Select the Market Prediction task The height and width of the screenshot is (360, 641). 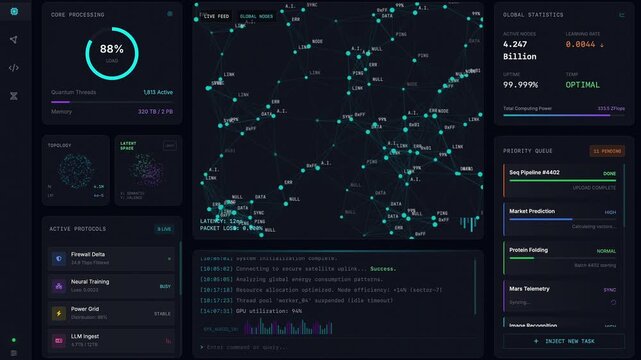pyautogui.click(x=562, y=219)
